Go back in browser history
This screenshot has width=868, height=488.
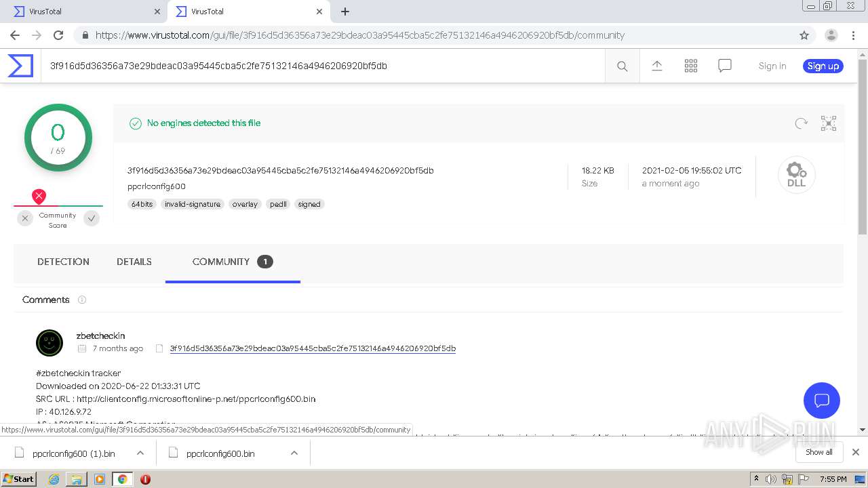[x=15, y=35]
